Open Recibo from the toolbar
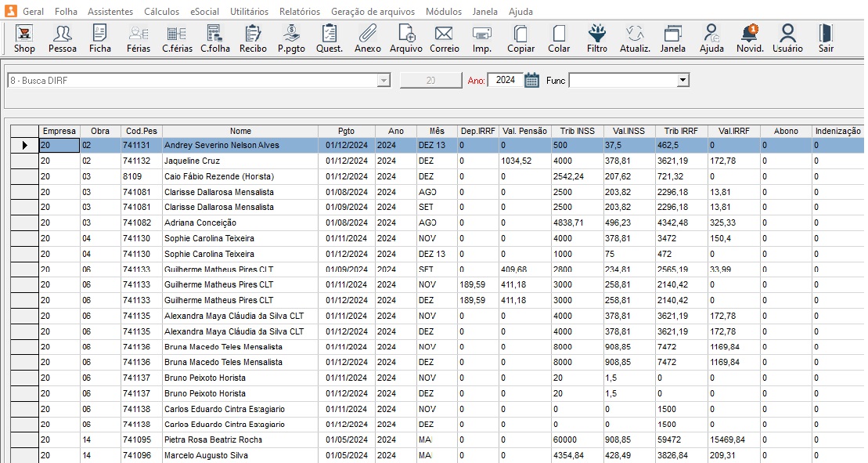Viewport: 868px width, 463px height. pos(253,38)
